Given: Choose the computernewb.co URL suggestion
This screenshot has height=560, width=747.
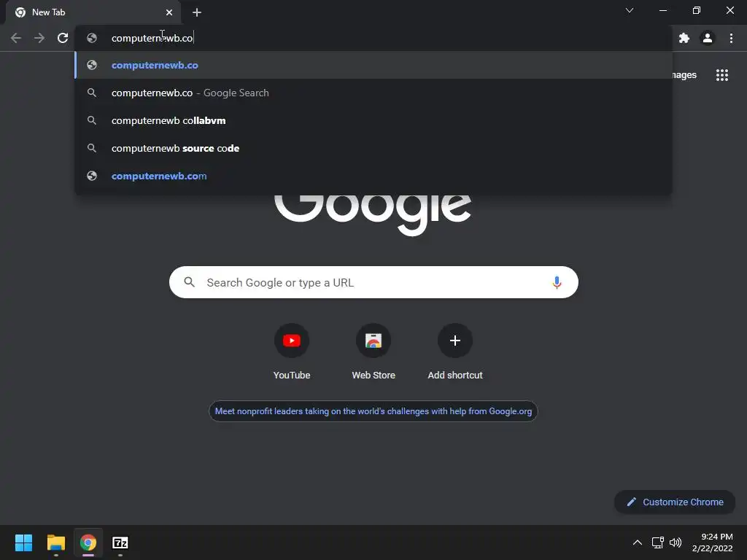Looking at the screenshot, I should (x=373, y=65).
